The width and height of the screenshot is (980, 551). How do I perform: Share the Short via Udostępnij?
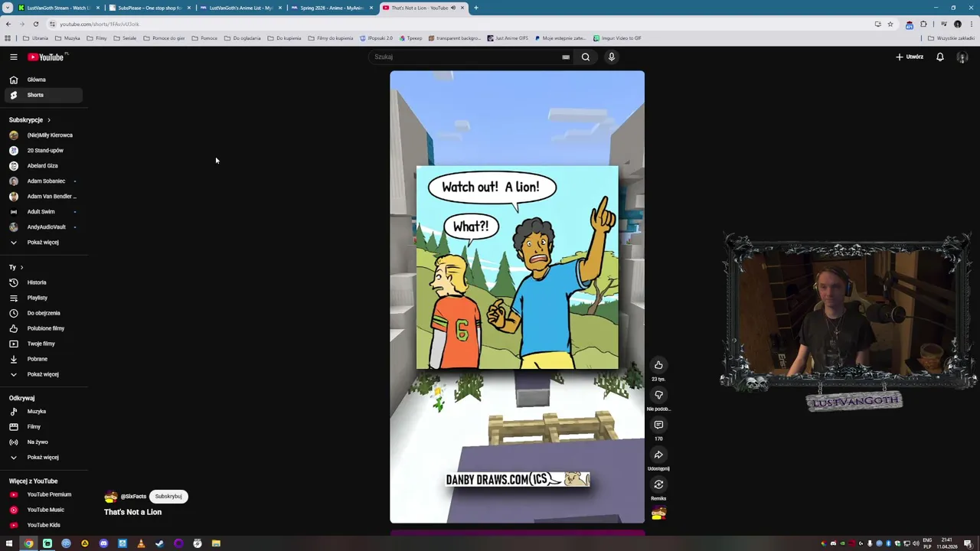pyautogui.click(x=658, y=455)
